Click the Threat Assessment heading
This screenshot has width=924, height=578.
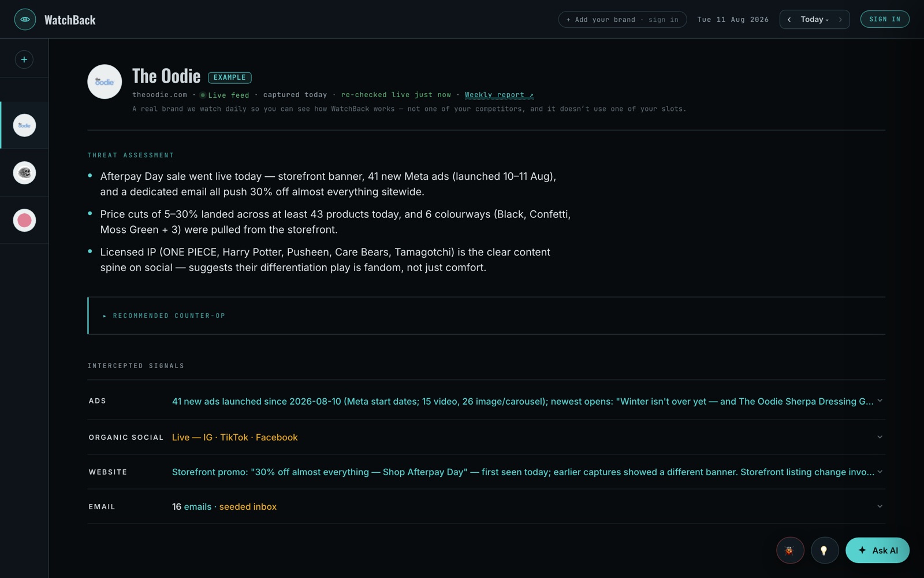coord(131,155)
